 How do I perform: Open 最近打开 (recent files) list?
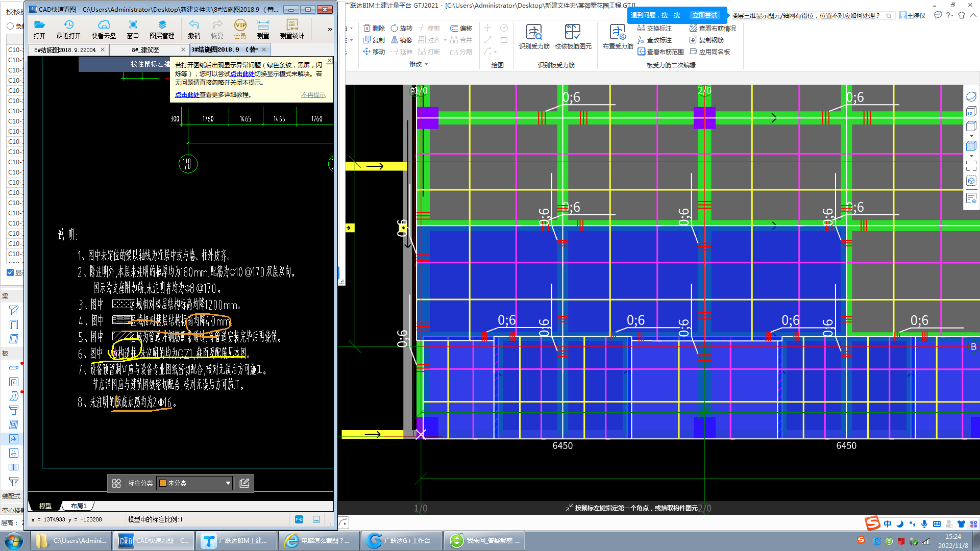point(68,30)
